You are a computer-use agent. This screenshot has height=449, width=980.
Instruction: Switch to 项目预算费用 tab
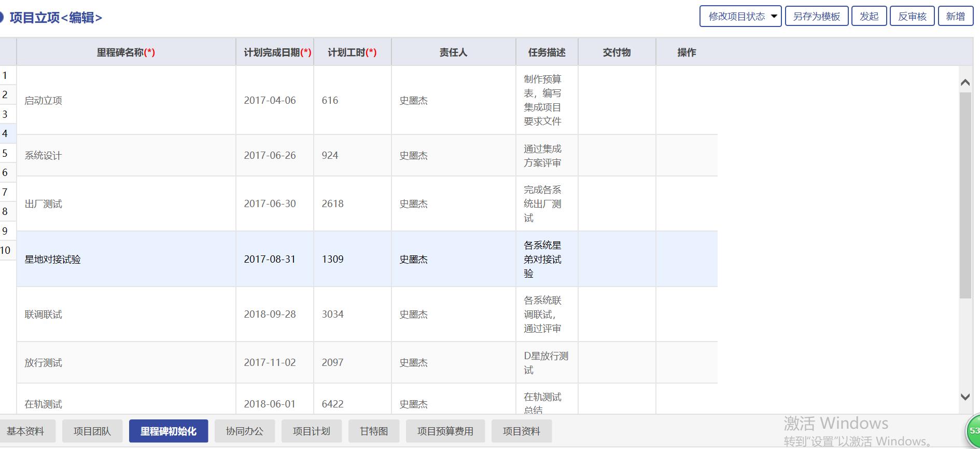pos(445,431)
